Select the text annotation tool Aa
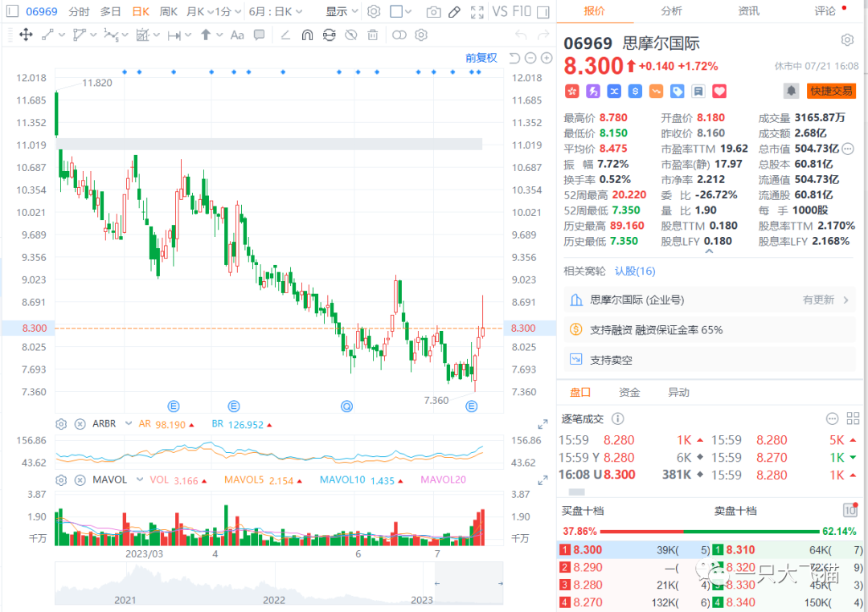This screenshot has height=612, width=868. point(237,35)
